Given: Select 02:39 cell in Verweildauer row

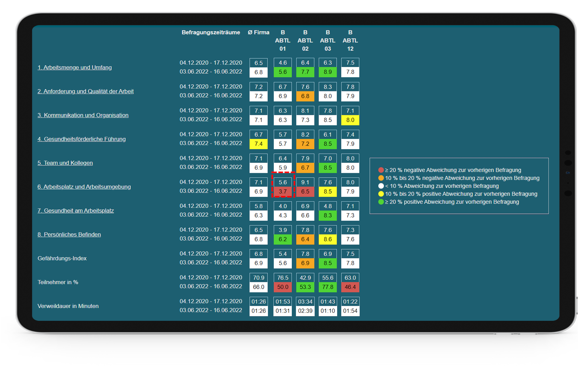Looking at the screenshot, I should coord(305,311).
